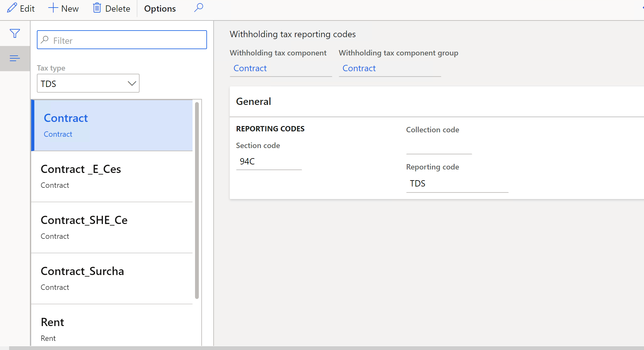644x350 pixels.
Task: Click the Tax type label
Action: pyautogui.click(x=51, y=68)
